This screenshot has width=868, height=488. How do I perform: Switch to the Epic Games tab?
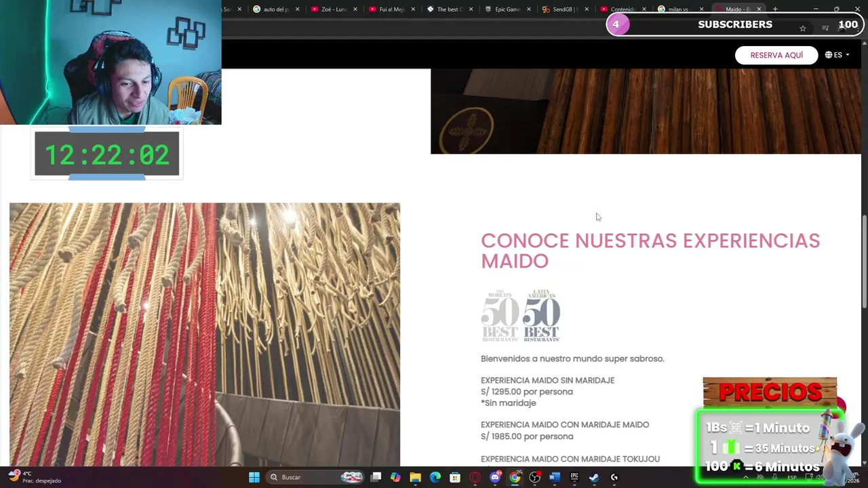507,9
